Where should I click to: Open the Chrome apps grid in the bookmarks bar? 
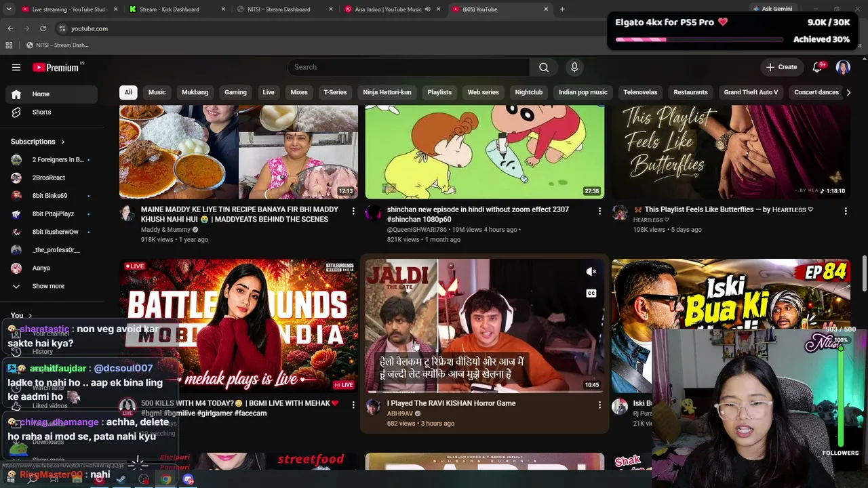pyautogui.click(x=9, y=45)
